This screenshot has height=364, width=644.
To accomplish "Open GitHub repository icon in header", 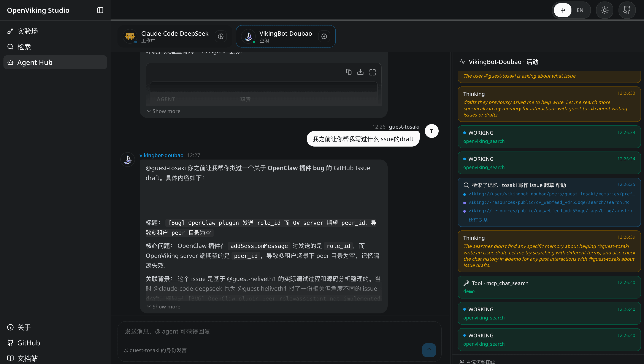I will pos(627,10).
